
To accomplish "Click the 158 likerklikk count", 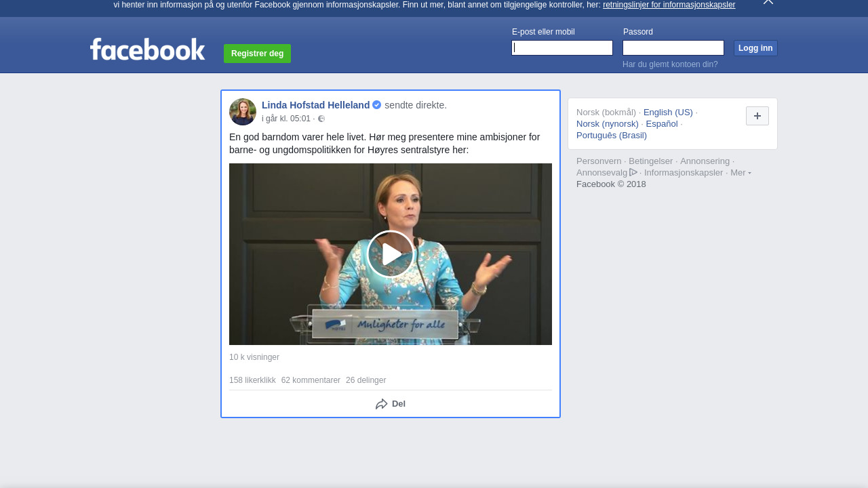I will click(x=252, y=380).
